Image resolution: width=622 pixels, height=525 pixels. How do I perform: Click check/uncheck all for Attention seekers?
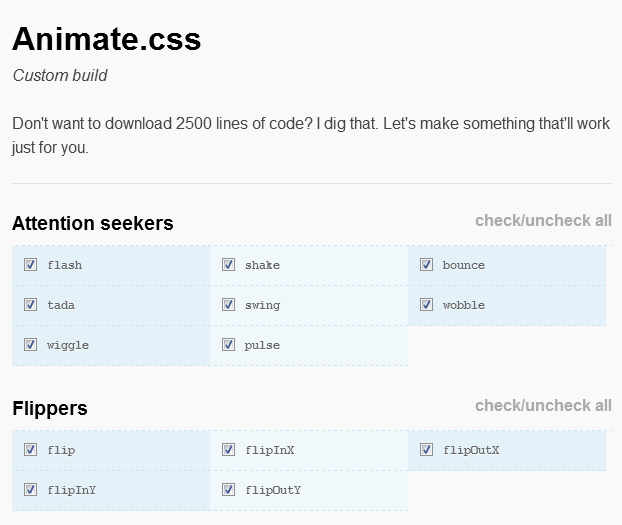543,221
